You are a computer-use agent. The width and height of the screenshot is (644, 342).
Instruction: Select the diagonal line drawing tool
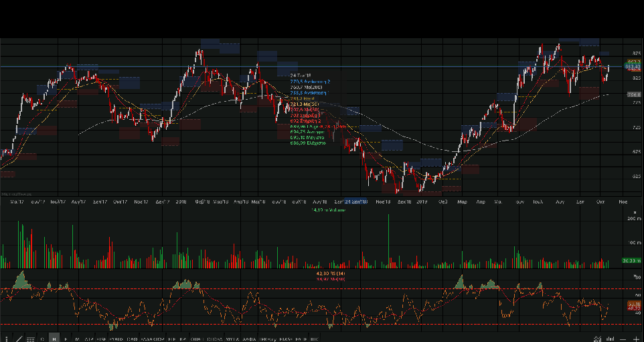point(18,339)
